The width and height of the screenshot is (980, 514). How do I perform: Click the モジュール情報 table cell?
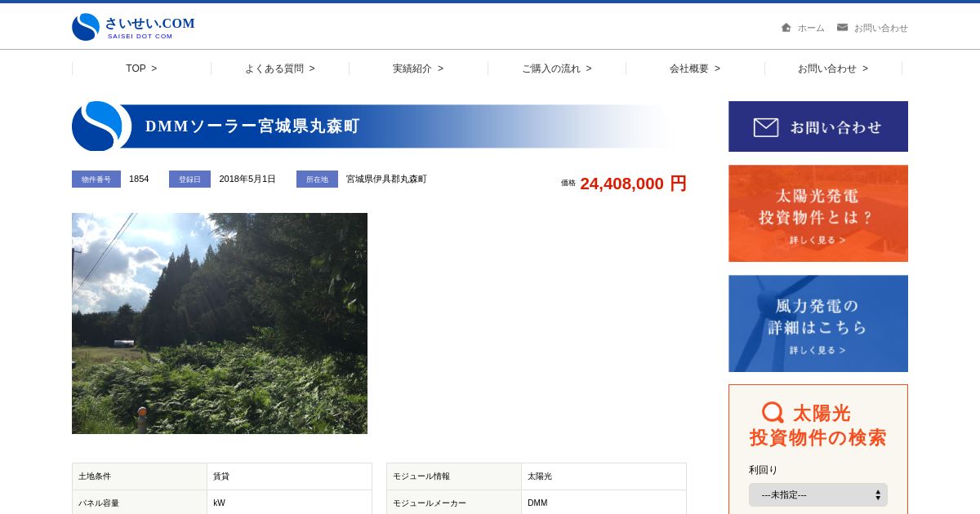point(454,476)
